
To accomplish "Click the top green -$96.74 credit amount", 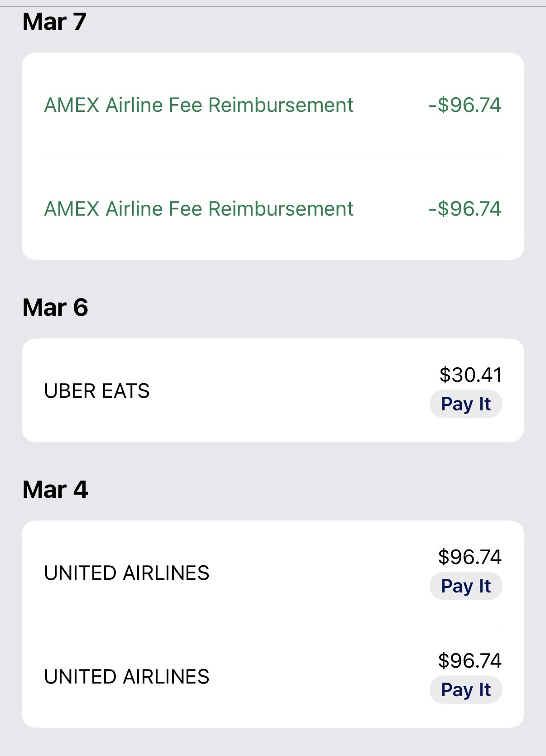I will (x=465, y=105).
